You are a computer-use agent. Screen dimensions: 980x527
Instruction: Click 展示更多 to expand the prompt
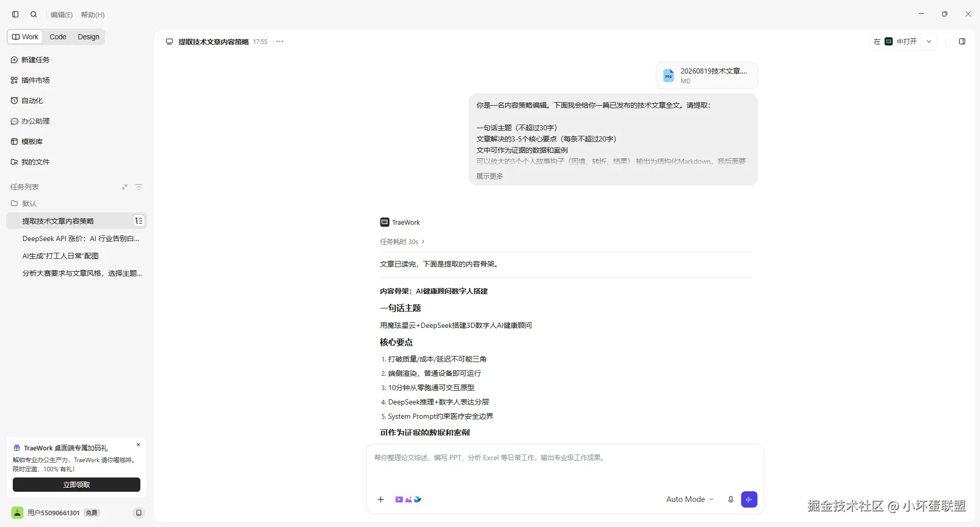pos(490,176)
